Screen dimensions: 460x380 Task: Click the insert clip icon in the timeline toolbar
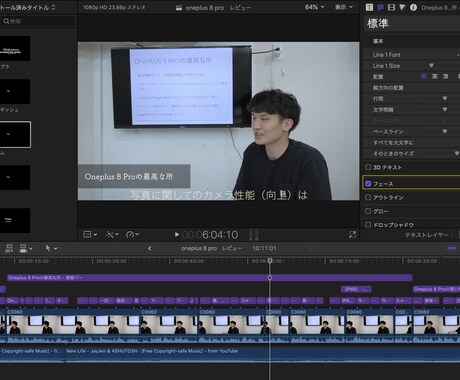tap(23, 248)
